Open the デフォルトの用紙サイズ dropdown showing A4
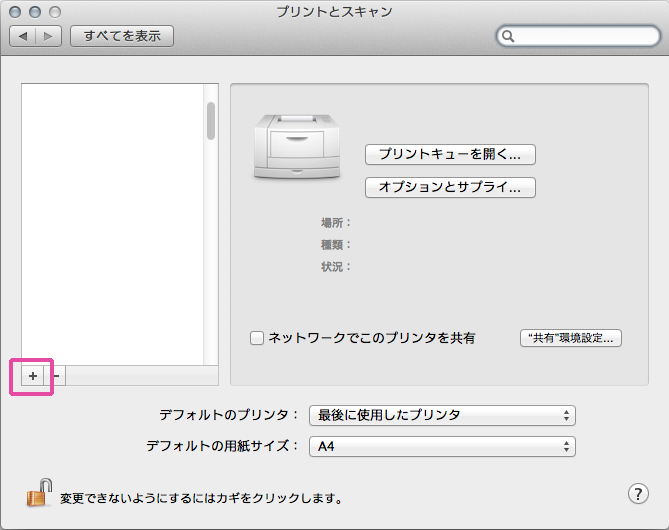The width and height of the screenshot is (669, 530). pos(442,446)
